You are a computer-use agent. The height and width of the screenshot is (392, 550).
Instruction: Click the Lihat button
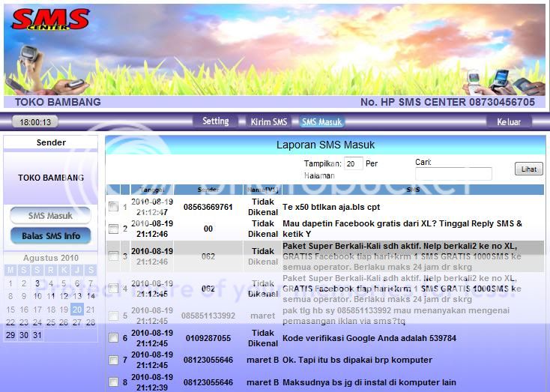[528, 169]
